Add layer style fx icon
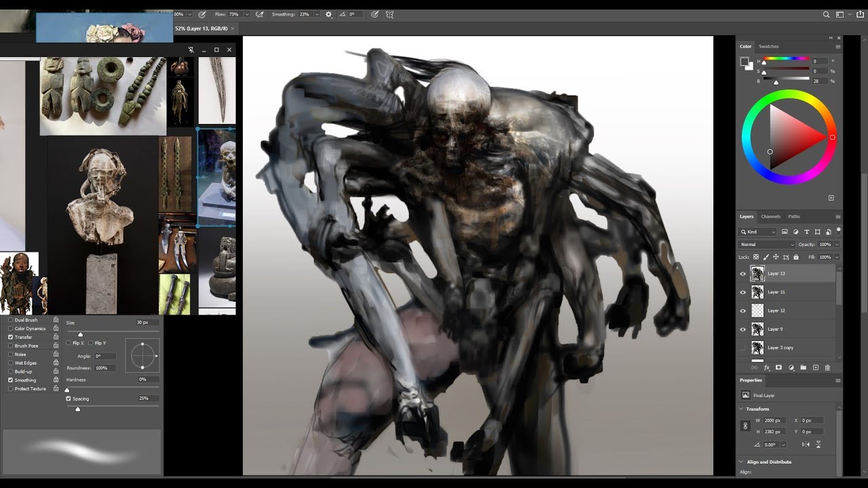The image size is (868, 488). click(767, 368)
